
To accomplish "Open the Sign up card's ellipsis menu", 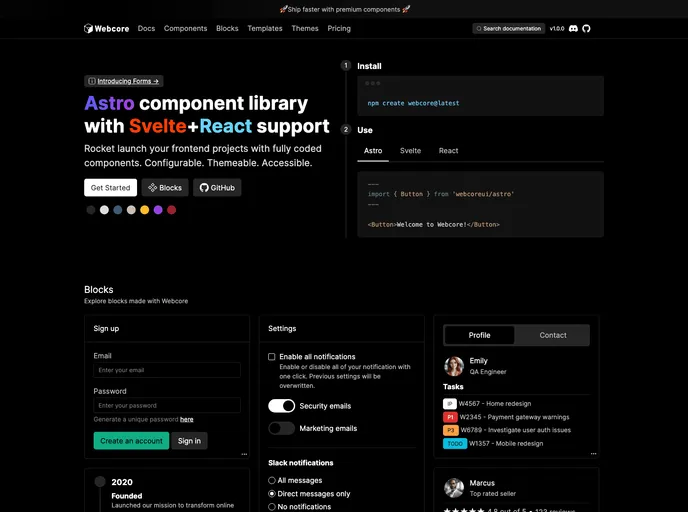I will (x=244, y=454).
